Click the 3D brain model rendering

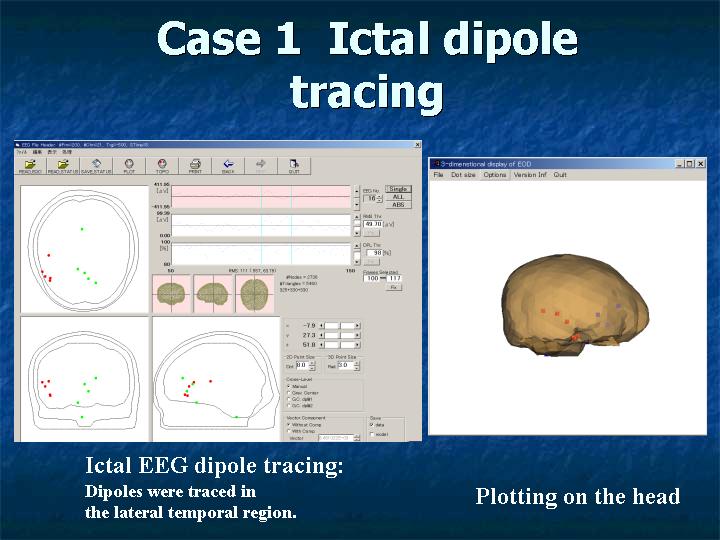575,305
